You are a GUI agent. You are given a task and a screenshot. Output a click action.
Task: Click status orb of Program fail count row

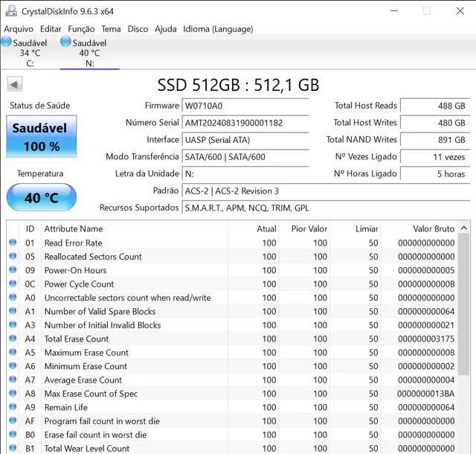(13, 420)
